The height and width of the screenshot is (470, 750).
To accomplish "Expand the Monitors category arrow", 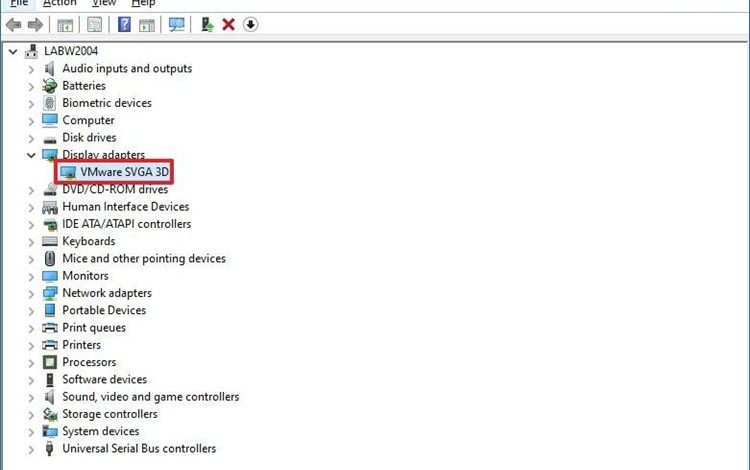I will coord(31,276).
